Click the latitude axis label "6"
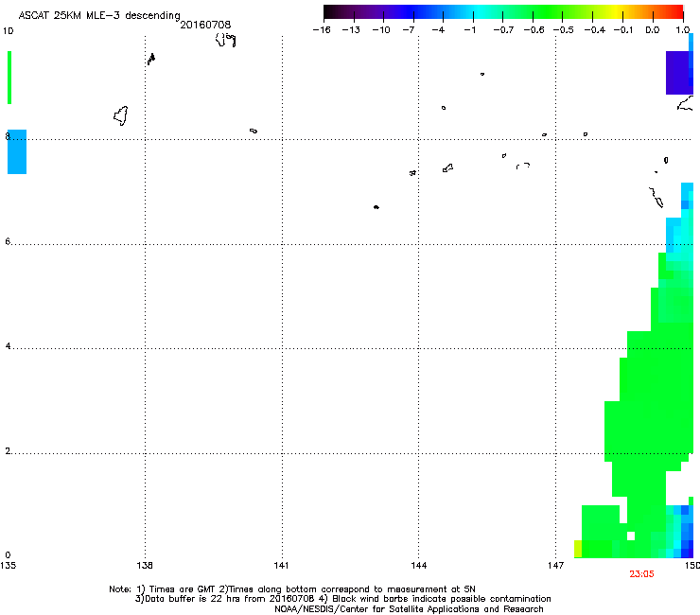 click(x=8, y=241)
